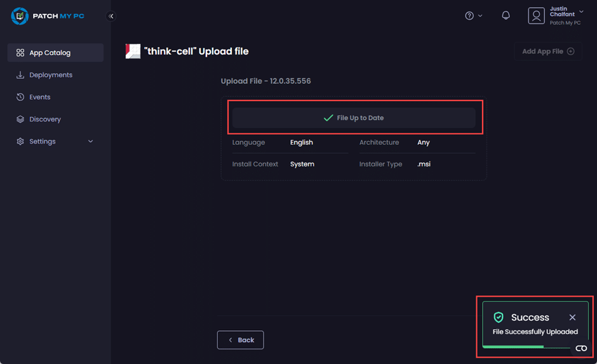Viewport: 597px width, 364px height.
Task: Click the help question mark icon
Action: (x=469, y=16)
